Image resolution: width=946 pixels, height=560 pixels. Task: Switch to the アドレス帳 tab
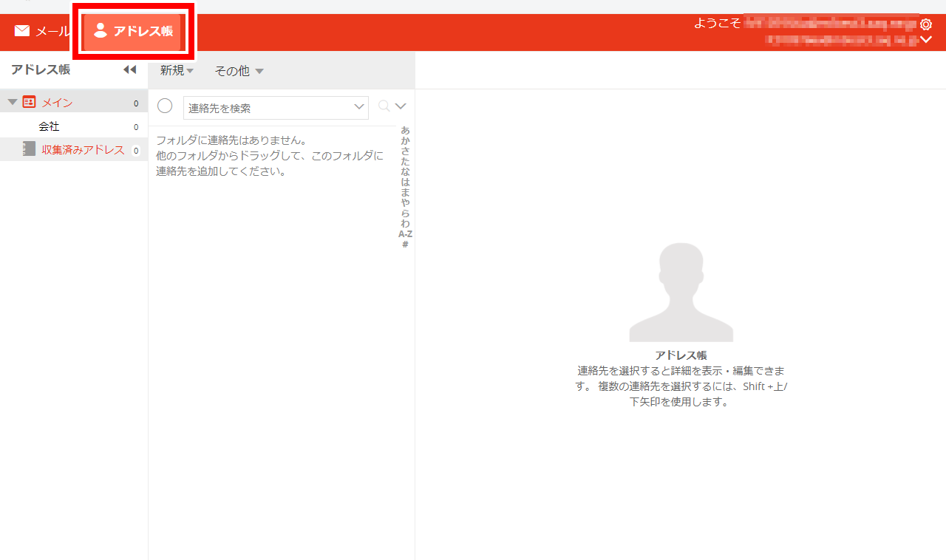[134, 31]
